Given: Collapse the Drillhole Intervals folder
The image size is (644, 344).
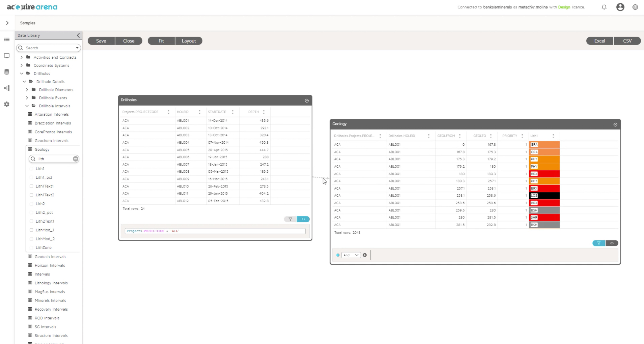Looking at the screenshot, I should [x=27, y=106].
